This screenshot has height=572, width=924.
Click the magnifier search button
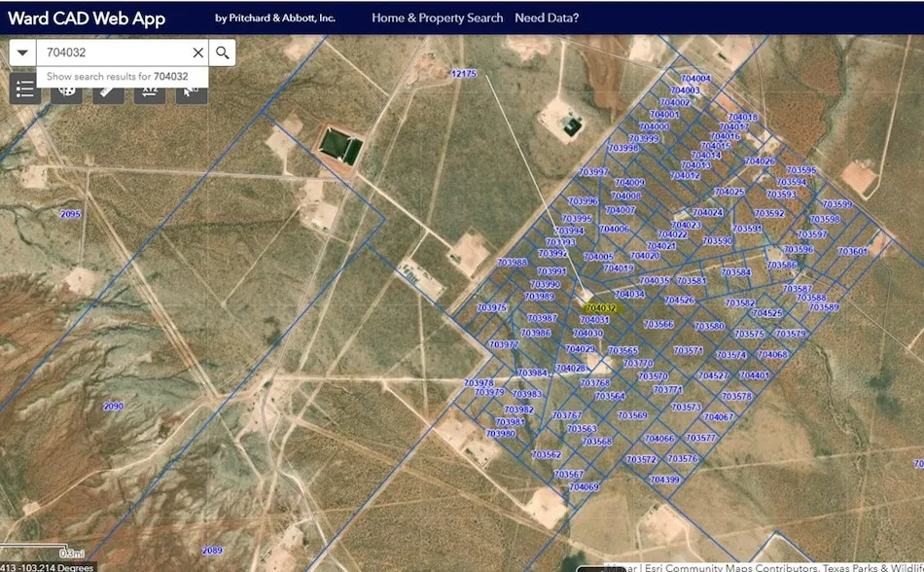(222, 53)
